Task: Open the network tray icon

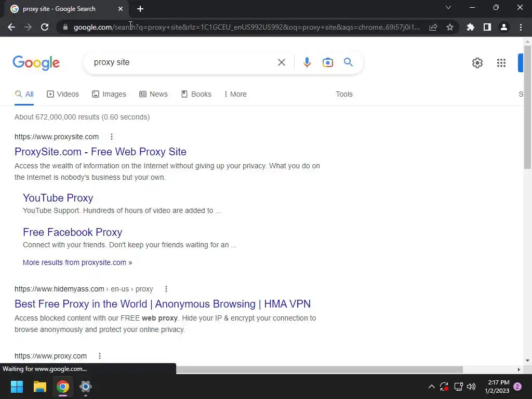Action: tap(458, 387)
